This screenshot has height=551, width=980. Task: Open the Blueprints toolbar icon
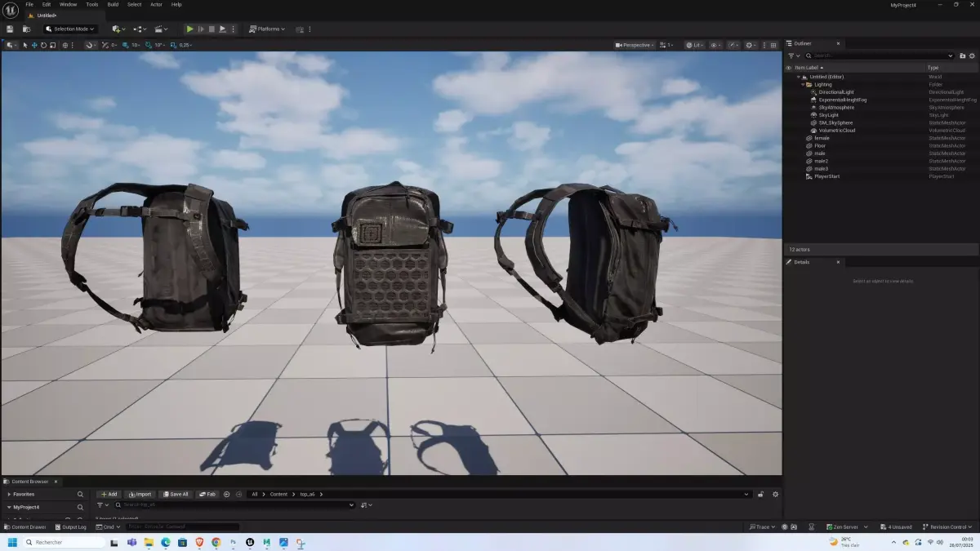140,29
